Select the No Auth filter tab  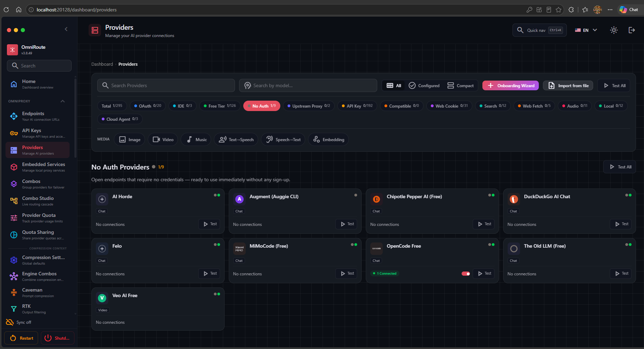click(262, 106)
